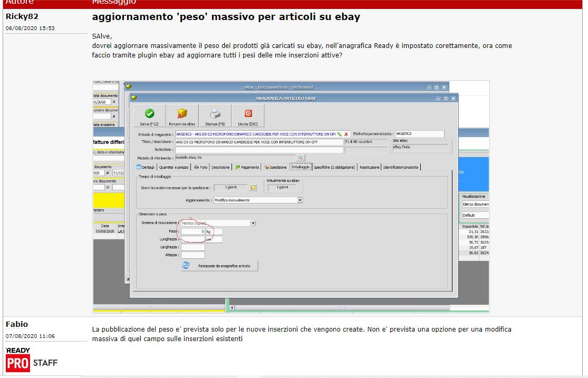Click the Altezza input field
The image size is (588, 378).
tap(193, 255)
